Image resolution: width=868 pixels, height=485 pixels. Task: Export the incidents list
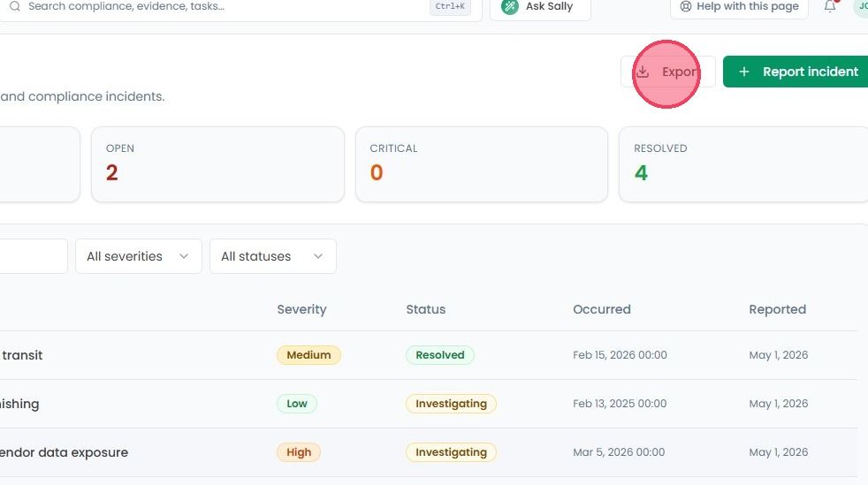coord(667,72)
